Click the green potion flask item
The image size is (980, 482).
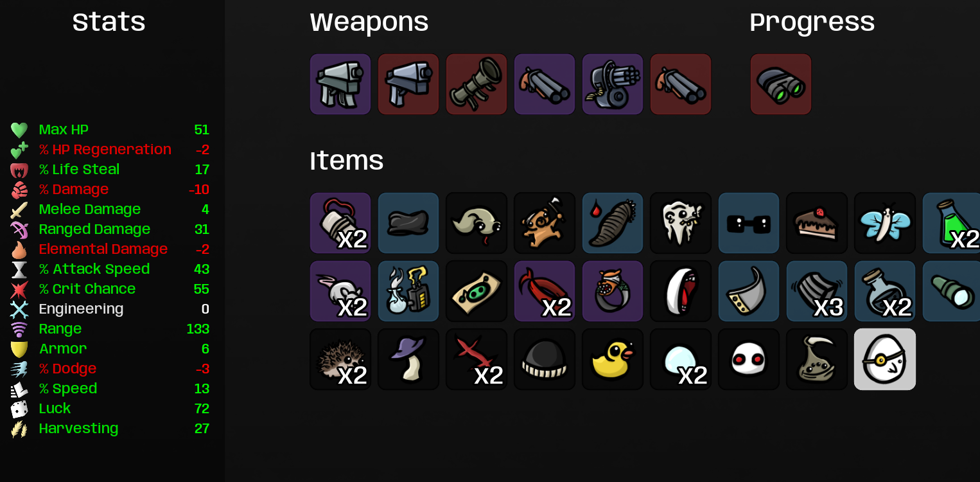(x=951, y=223)
